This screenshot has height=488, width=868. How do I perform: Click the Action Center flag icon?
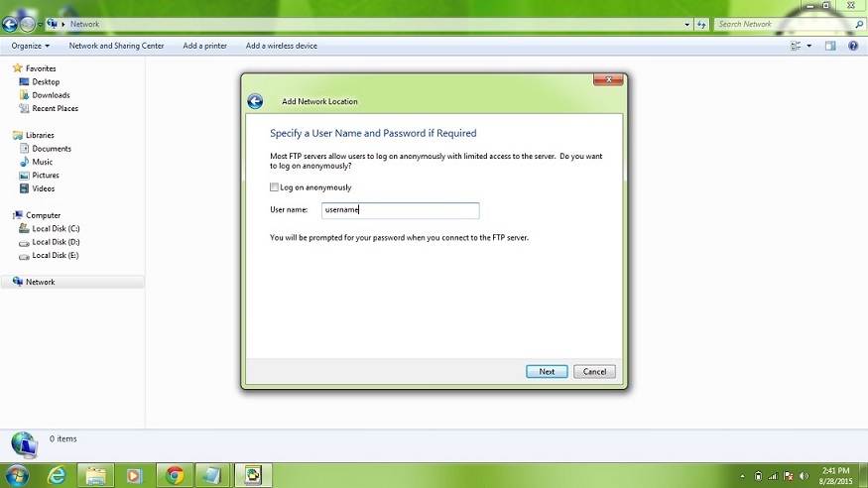pyautogui.click(x=789, y=476)
